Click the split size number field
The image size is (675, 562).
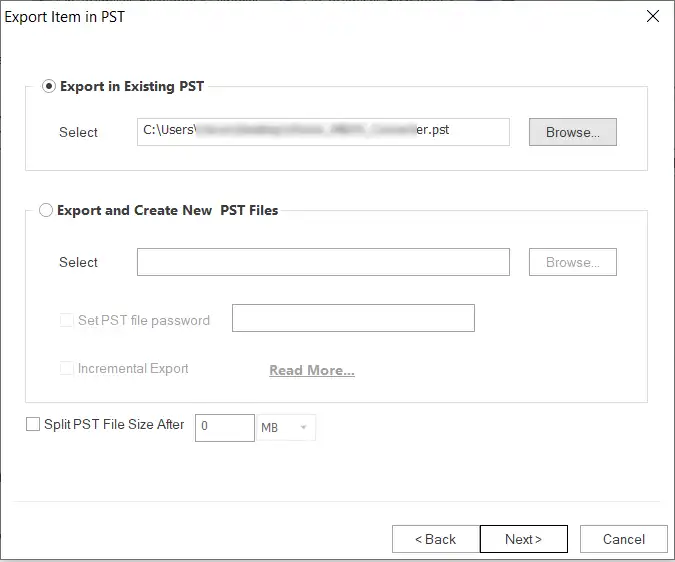point(225,428)
